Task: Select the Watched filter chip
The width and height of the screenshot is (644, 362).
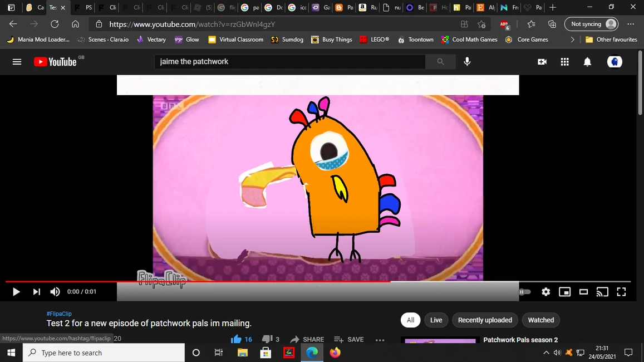Action: pos(540,320)
